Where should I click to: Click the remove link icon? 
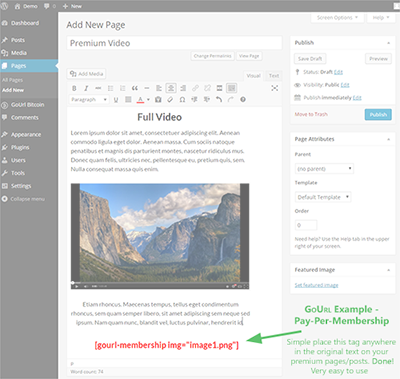point(207,88)
